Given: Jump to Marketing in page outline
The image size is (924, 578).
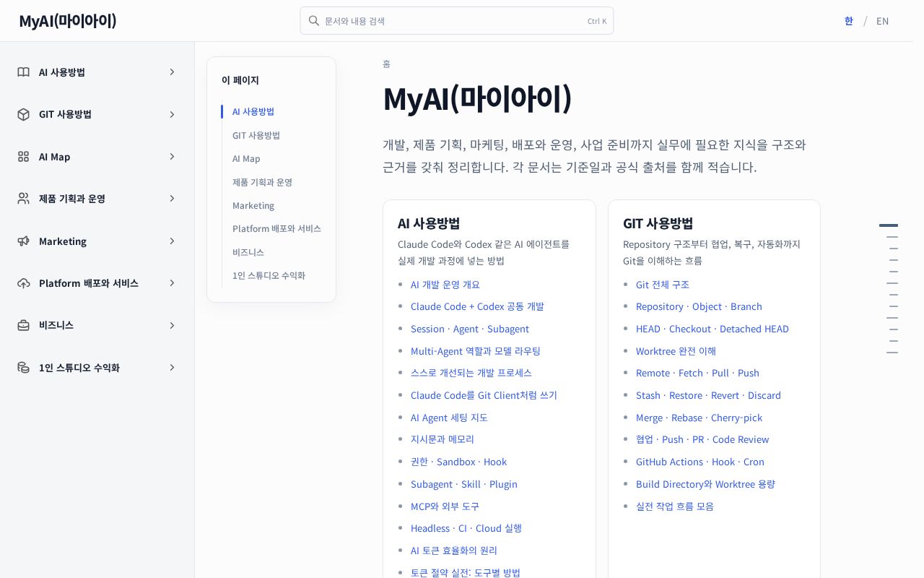Looking at the screenshot, I should click(253, 205).
